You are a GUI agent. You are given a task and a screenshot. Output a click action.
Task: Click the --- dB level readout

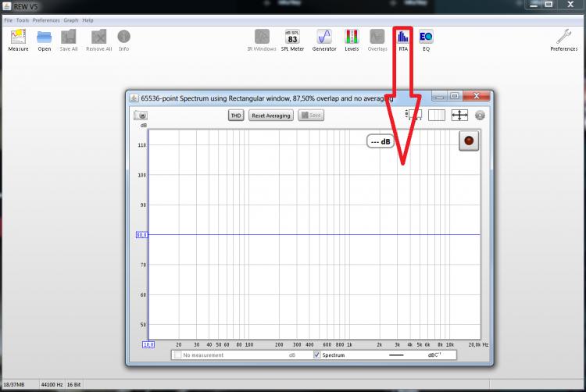tap(381, 141)
